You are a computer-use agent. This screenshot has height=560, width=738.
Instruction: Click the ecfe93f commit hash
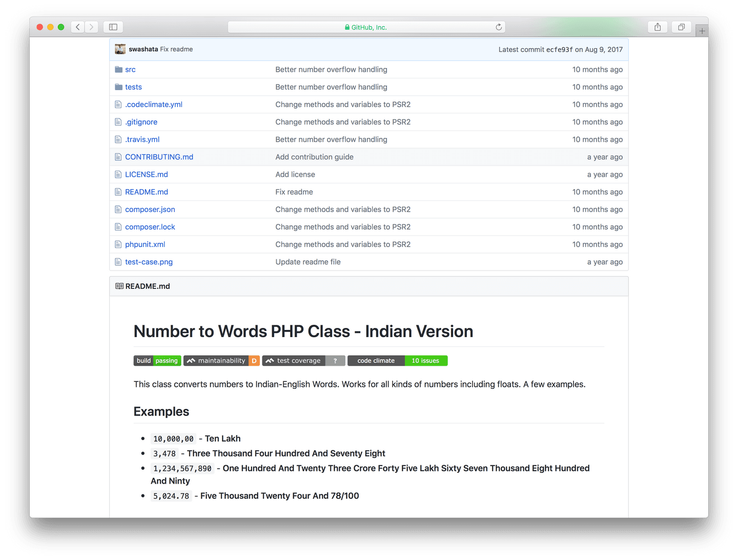560,50
